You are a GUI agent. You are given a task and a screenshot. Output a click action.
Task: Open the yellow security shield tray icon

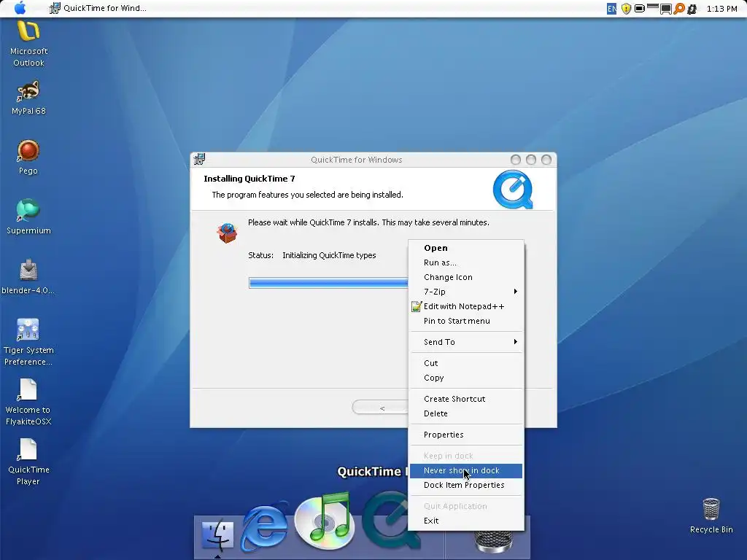[626, 9]
